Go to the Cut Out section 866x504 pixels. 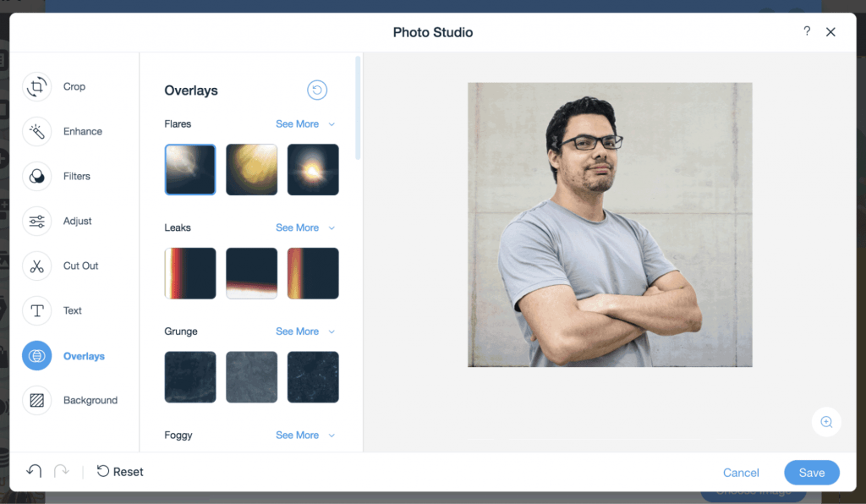pos(80,266)
